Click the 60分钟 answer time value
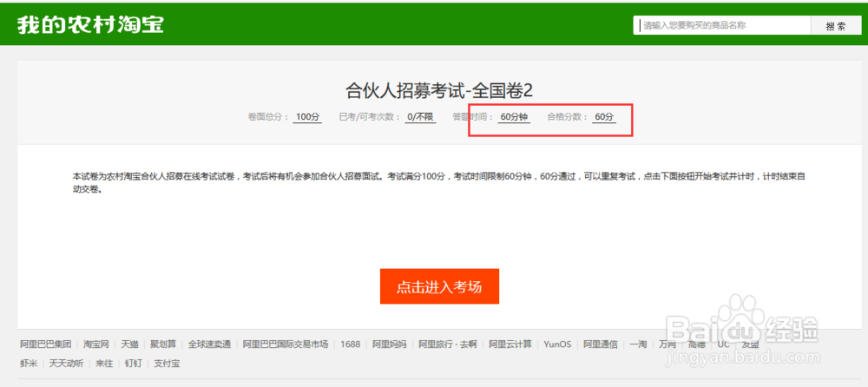868x387 pixels. (x=514, y=117)
